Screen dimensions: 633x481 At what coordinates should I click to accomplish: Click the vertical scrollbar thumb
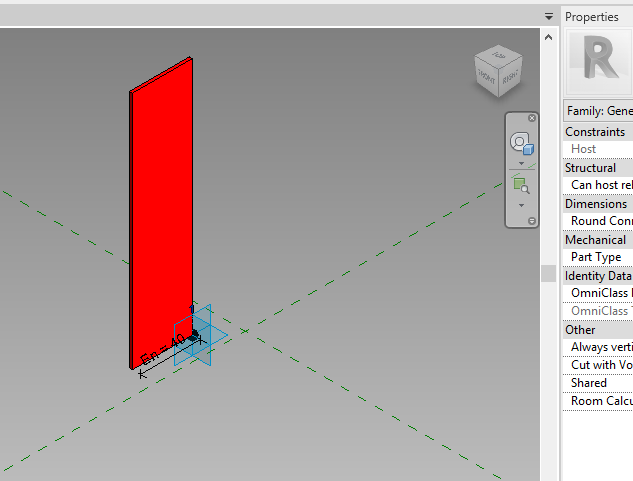[x=548, y=273]
